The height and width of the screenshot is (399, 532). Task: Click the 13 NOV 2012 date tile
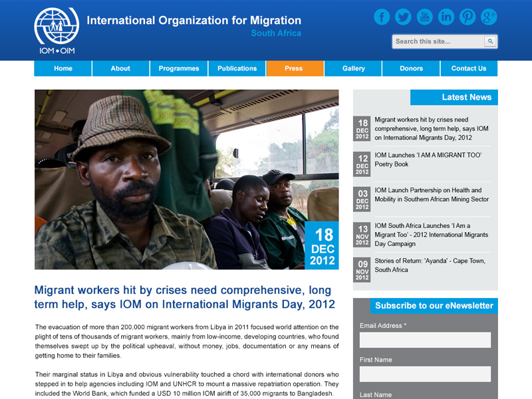click(362, 235)
